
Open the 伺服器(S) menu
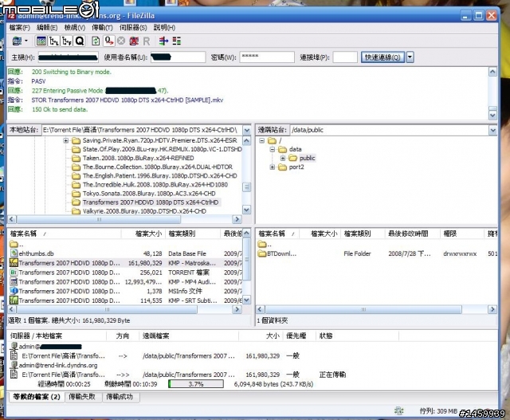coord(133,28)
